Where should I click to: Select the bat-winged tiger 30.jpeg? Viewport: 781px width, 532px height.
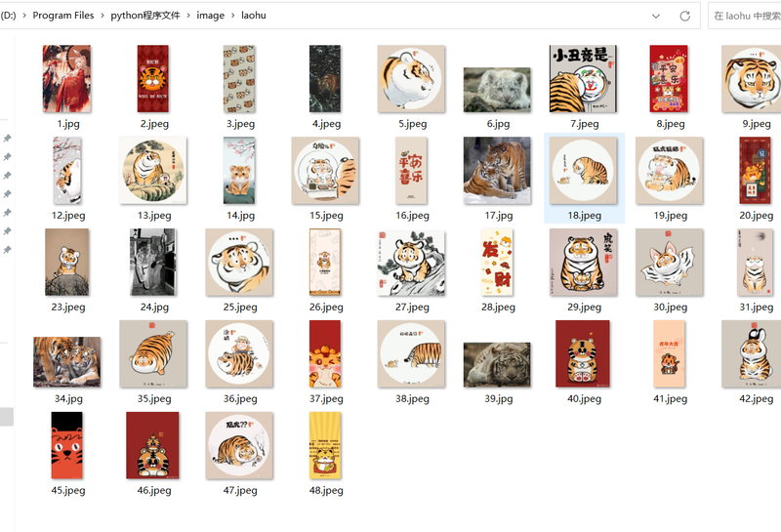[x=669, y=263]
